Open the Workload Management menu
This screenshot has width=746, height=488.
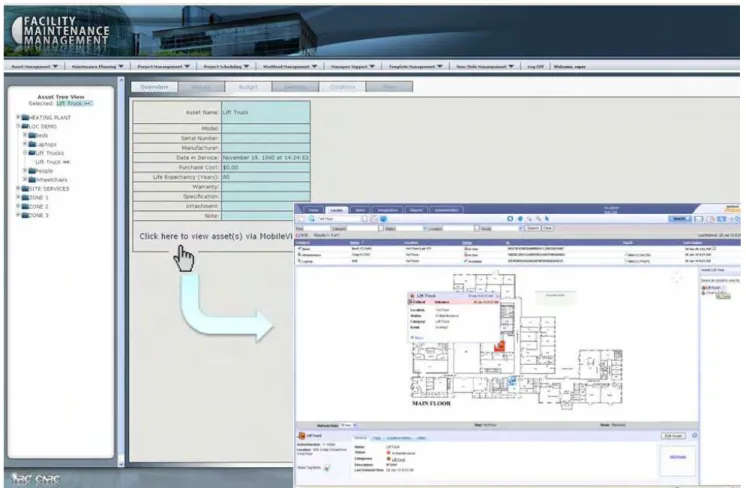[x=290, y=67]
